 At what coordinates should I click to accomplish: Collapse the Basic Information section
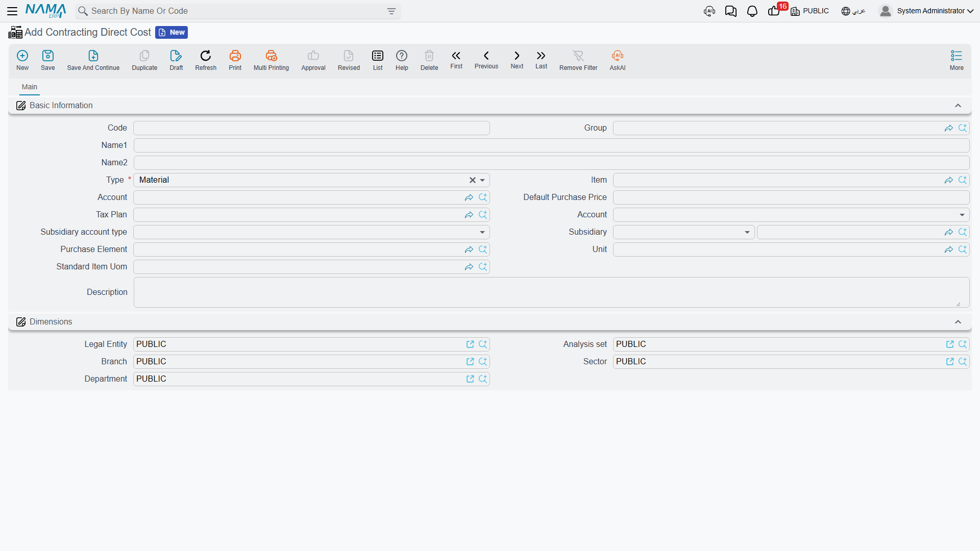958,106
